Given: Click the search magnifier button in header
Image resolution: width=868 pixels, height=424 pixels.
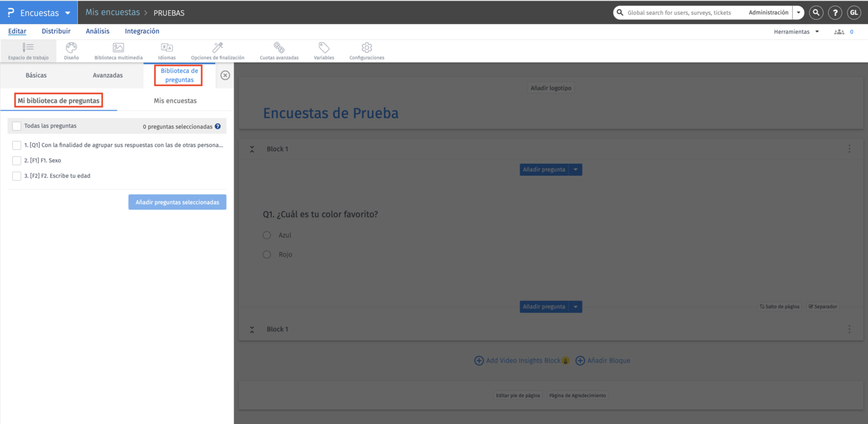Looking at the screenshot, I should click(816, 13).
